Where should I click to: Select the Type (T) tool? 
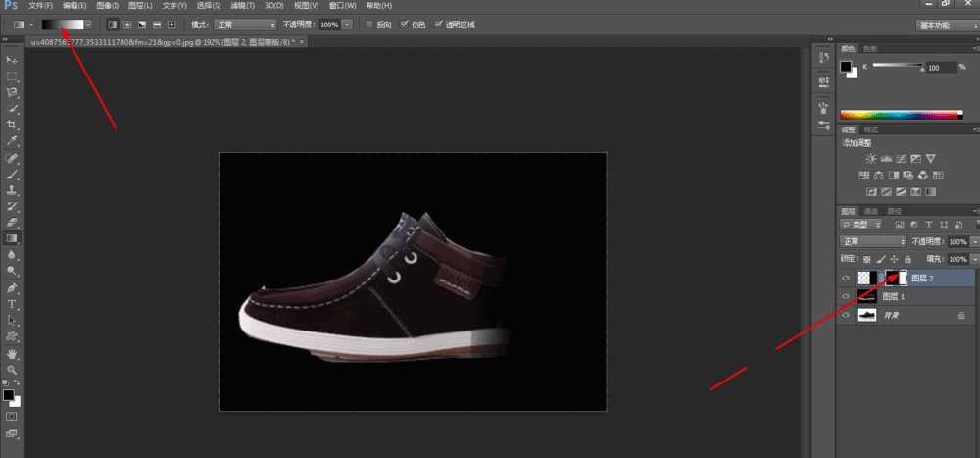click(12, 305)
